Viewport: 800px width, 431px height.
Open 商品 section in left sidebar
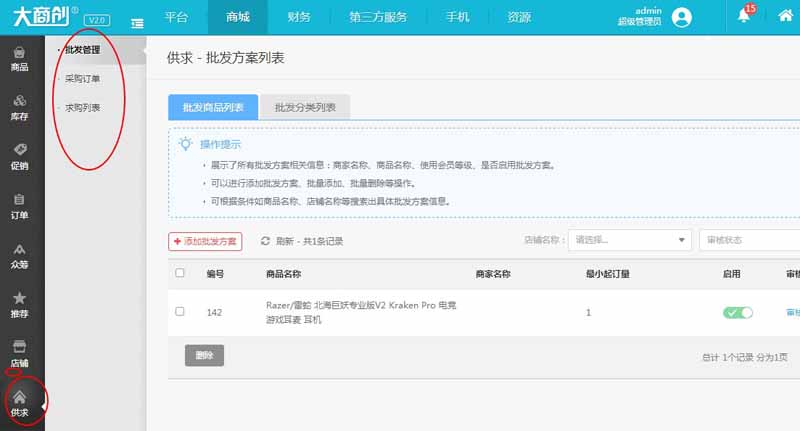20,59
